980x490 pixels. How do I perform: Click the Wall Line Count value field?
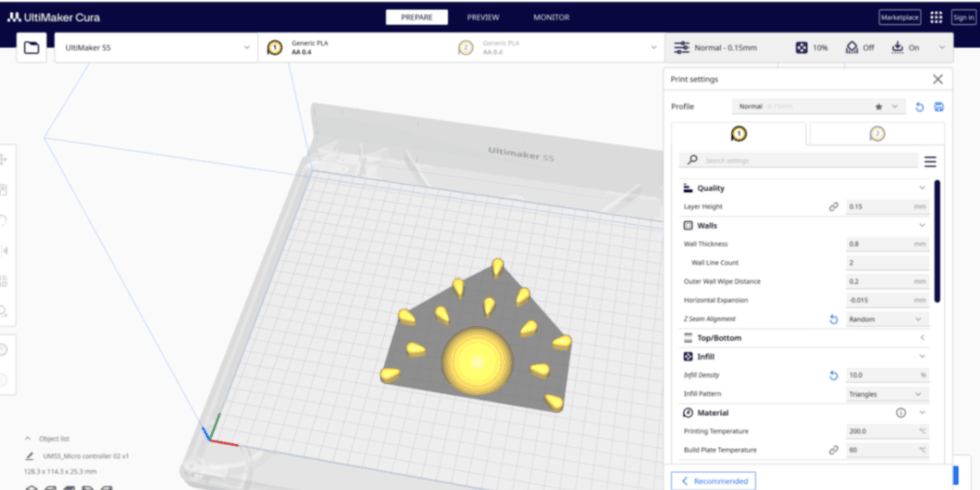[x=887, y=263]
